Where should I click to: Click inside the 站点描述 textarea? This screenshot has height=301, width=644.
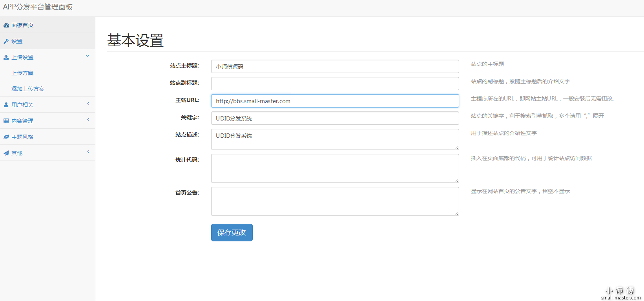coord(335,139)
